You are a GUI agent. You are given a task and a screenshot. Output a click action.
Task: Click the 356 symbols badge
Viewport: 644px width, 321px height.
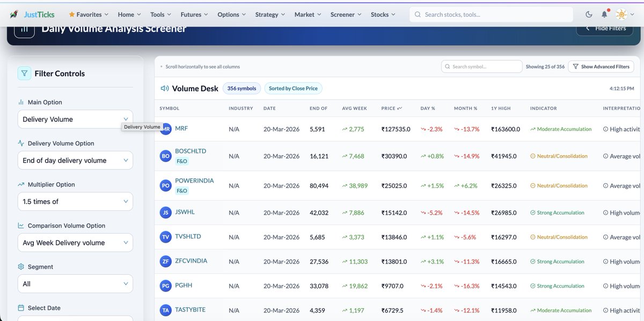click(242, 88)
